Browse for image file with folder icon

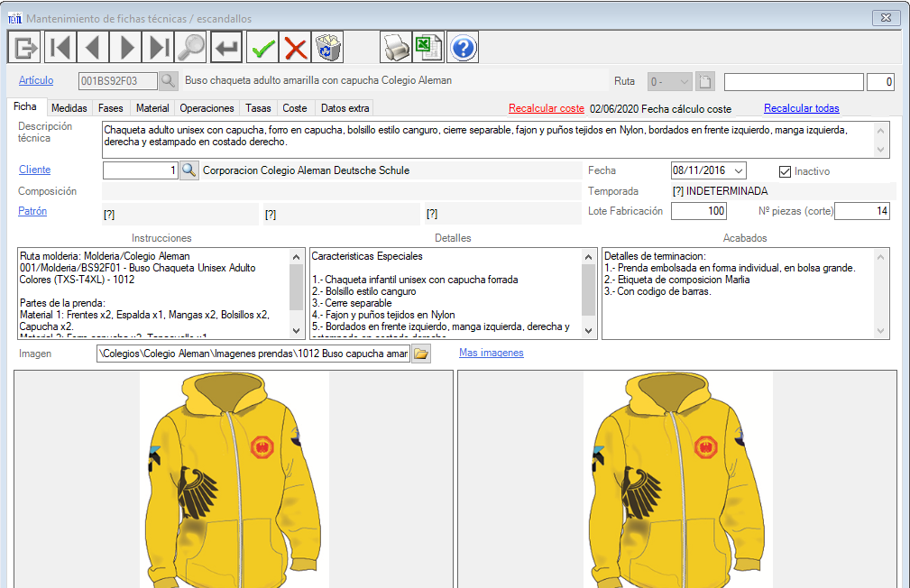[x=421, y=354]
